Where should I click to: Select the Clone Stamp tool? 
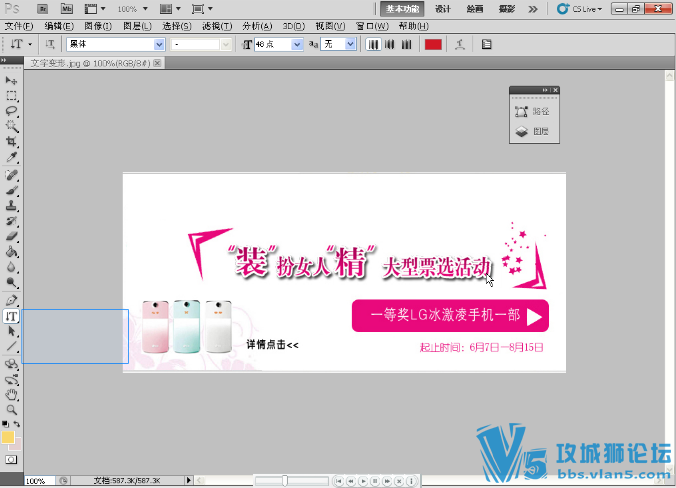[x=11, y=206]
